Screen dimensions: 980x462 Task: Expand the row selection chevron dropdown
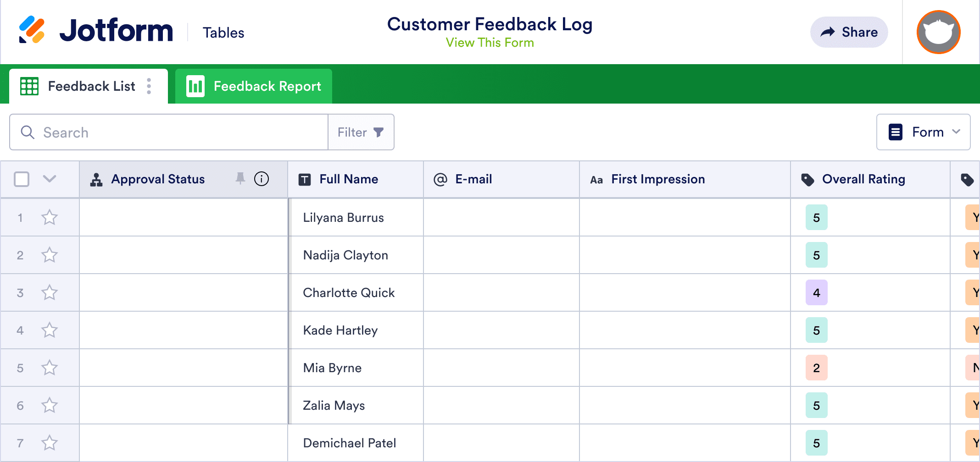tap(50, 179)
